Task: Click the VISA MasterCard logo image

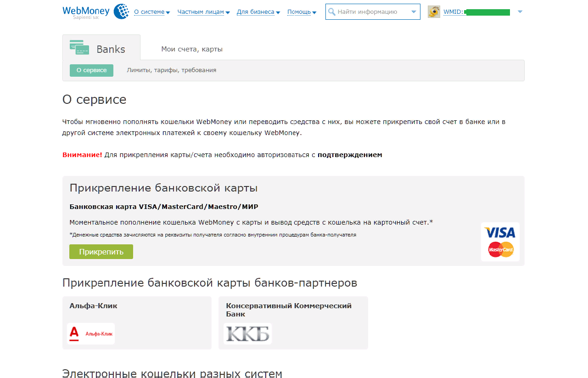Action: (x=500, y=242)
